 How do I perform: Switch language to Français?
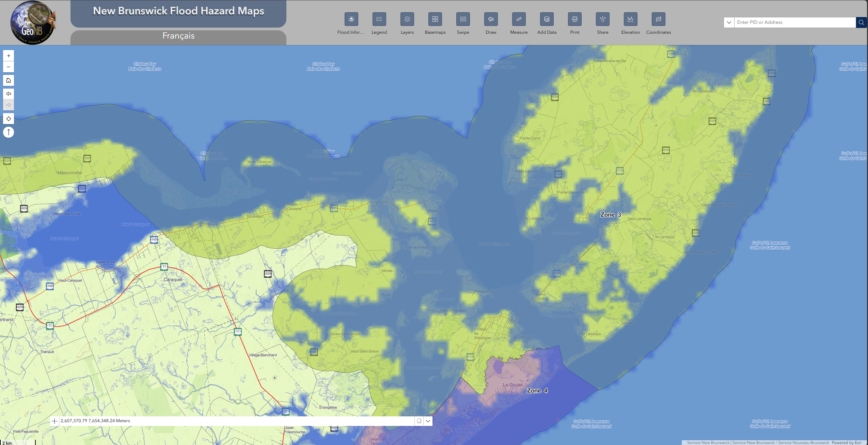[x=178, y=36]
